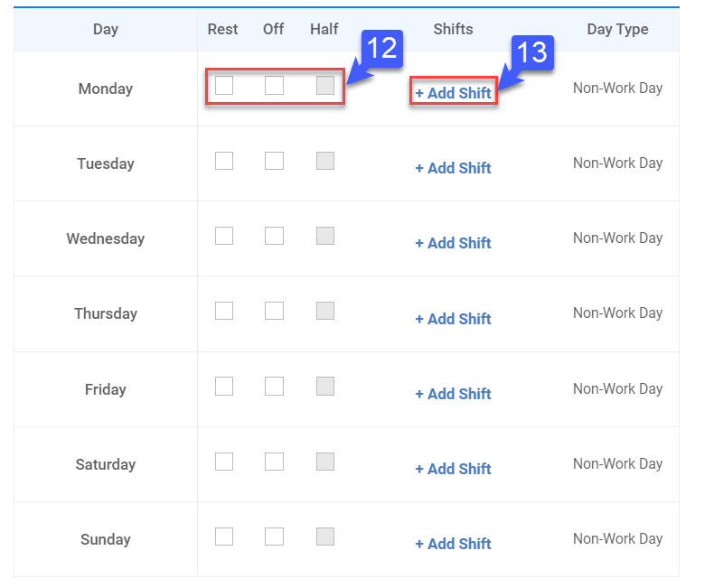Image resolution: width=714 pixels, height=588 pixels.
Task: Toggle the Half checkbox for Monday
Action: pyautogui.click(x=325, y=86)
